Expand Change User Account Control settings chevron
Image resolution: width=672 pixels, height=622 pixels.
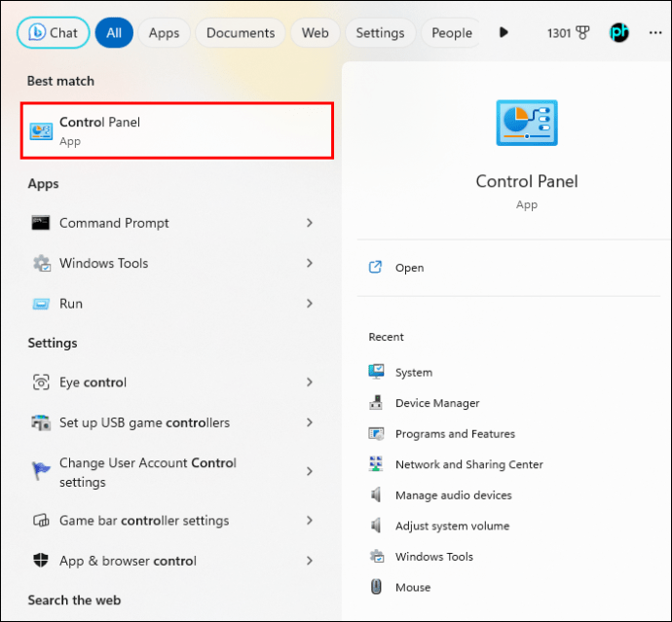pos(310,471)
